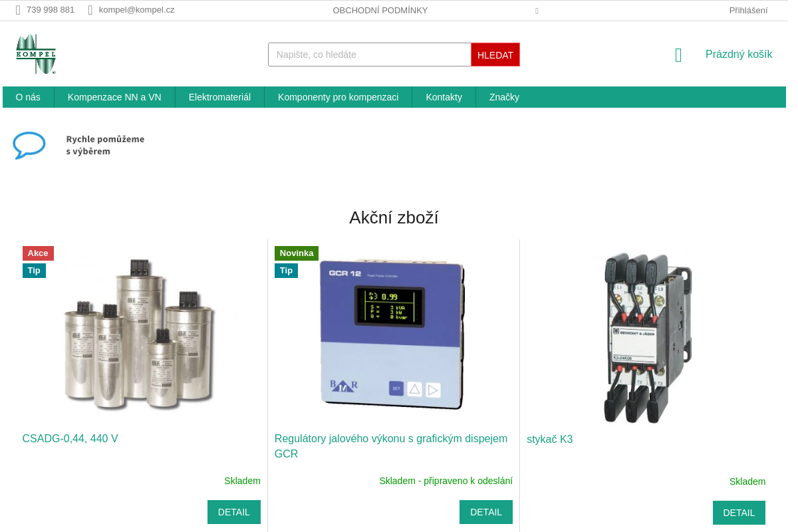
Task: Open the O nás menu item
Action: click(x=28, y=97)
